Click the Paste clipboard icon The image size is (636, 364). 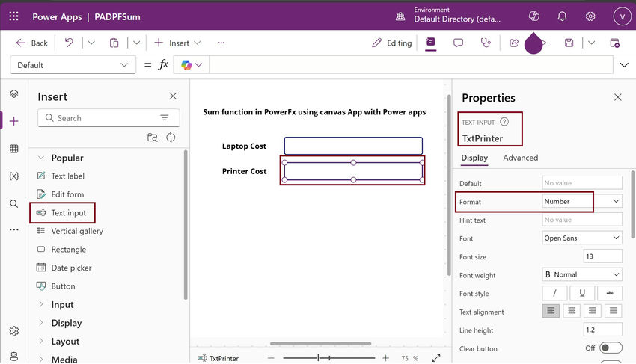[x=114, y=43]
